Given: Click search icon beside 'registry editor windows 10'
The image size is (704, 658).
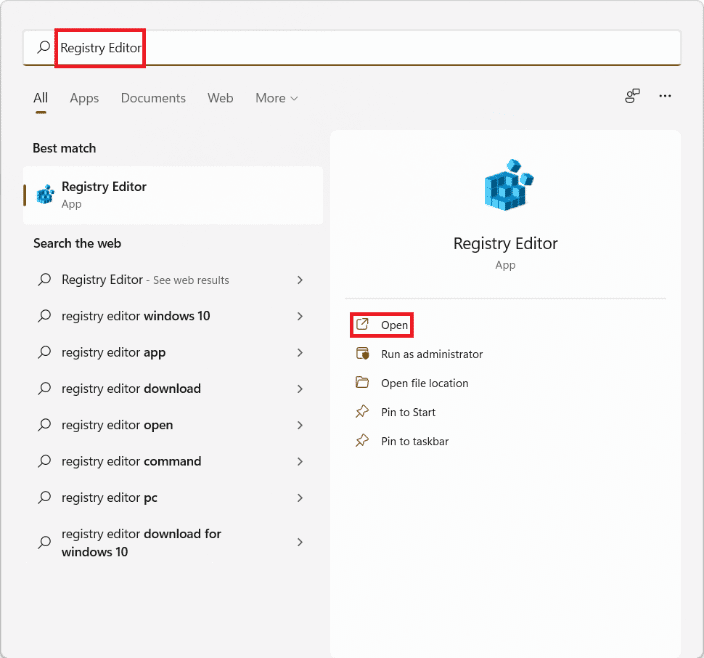Looking at the screenshot, I should [44, 316].
